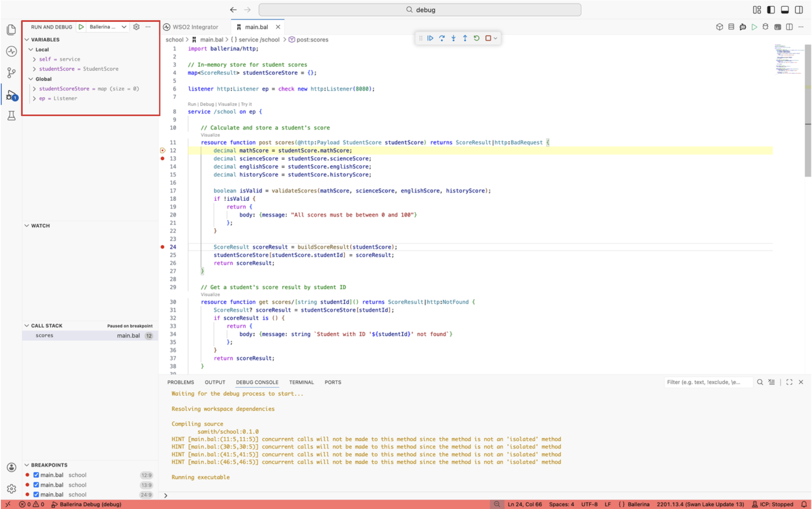Viewport: 812px width, 509px height.
Task: Expand the studentScore local variable
Action: coord(34,69)
